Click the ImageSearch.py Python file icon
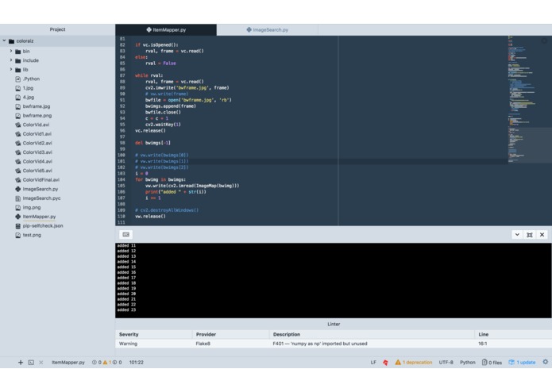 tap(18, 189)
